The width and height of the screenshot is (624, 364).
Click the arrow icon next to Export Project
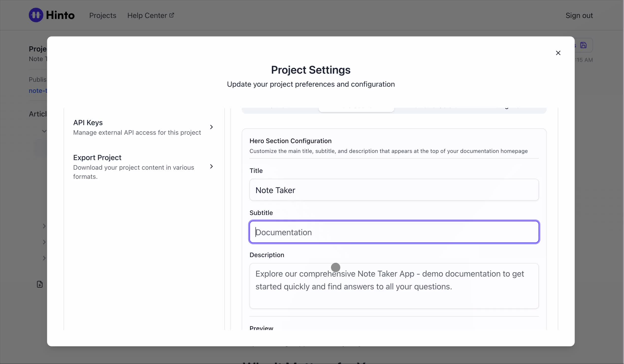[x=211, y=166]
